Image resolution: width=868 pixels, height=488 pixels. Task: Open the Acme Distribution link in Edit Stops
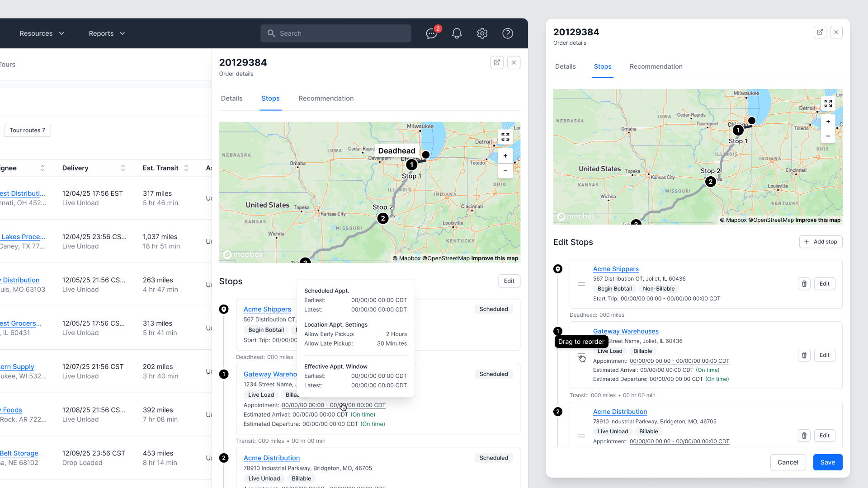[620, 412]
